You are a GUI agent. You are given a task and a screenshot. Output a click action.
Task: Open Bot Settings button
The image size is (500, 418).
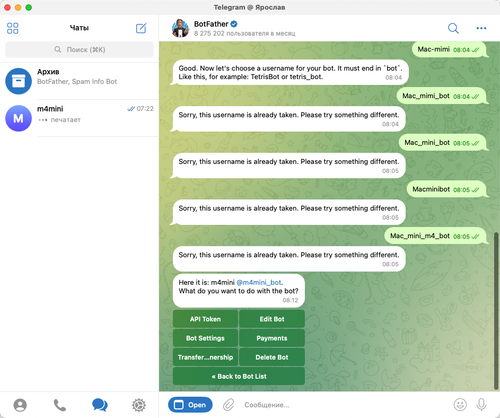(205, 338)
